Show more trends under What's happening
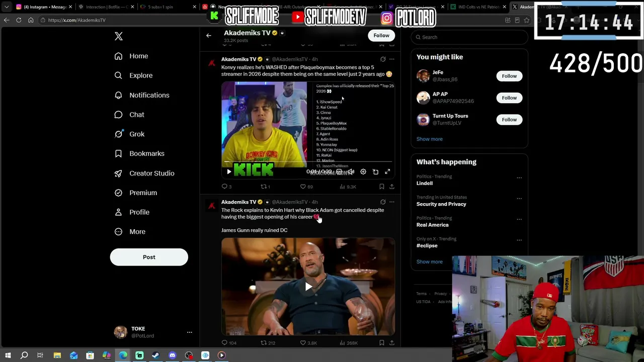Viewport: 644px width, 362px height. point(430,262)
